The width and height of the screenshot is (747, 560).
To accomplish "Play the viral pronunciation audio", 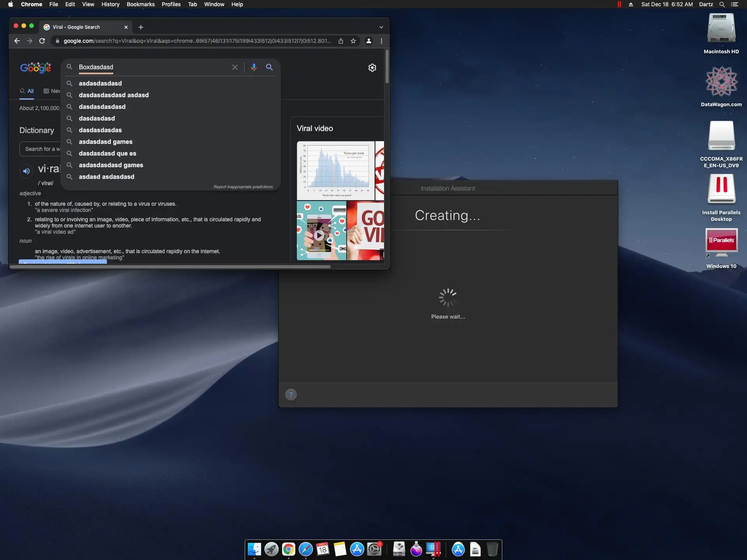I will (26, 171).
